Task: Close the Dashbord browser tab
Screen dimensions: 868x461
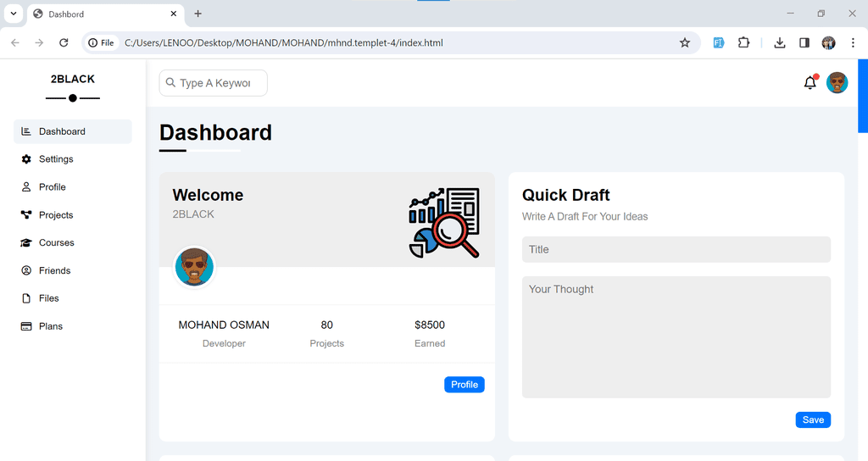Action: coord(173,14)
